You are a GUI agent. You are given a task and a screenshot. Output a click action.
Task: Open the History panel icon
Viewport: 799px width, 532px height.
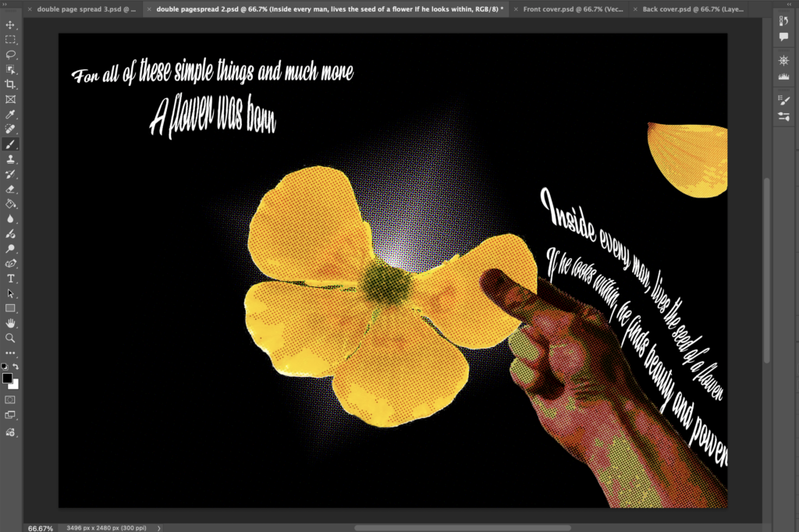(x=784, y=22)
